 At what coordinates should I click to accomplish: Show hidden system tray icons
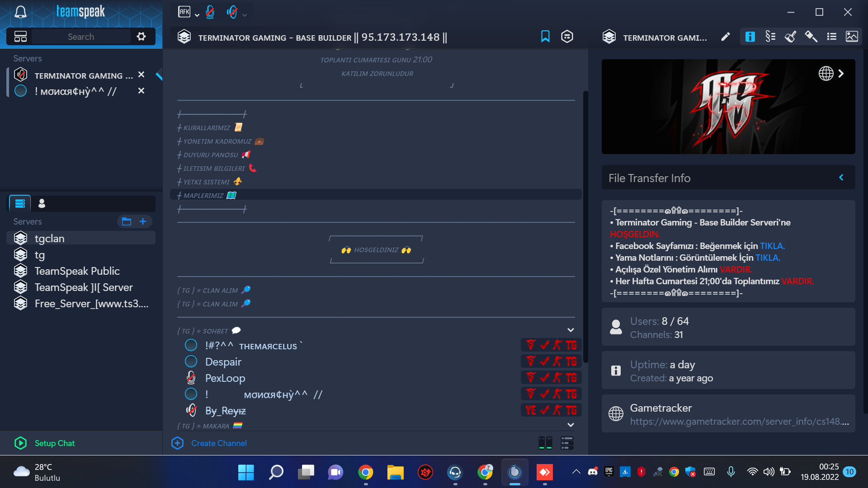pos(576,472)
